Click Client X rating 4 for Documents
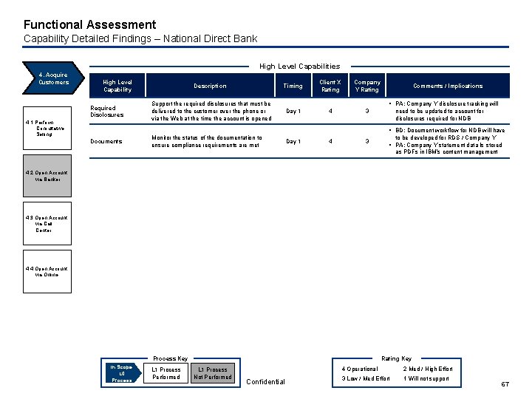This screenshot has height=399, width=532. (x=330, y=141)
